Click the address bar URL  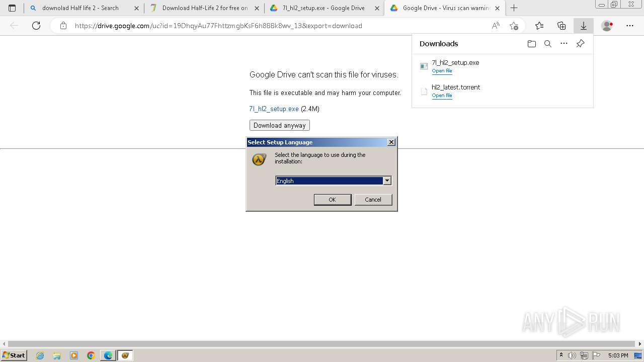tap(218, 26)
